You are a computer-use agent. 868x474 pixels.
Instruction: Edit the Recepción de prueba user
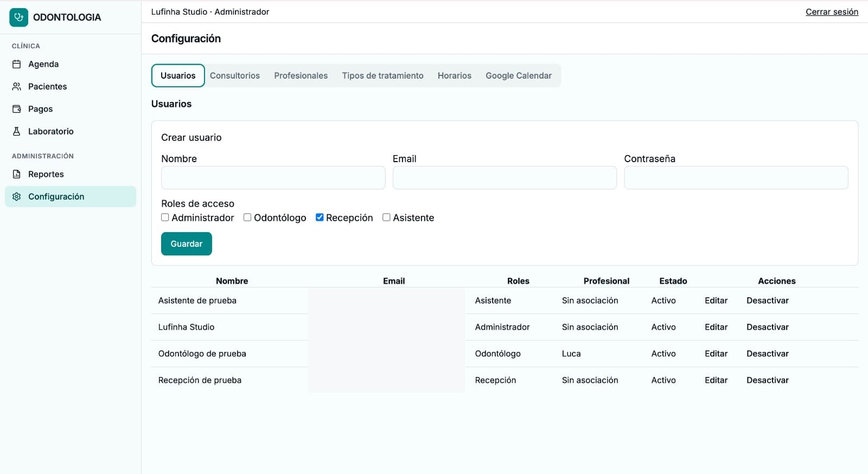(x=716, y=380)
